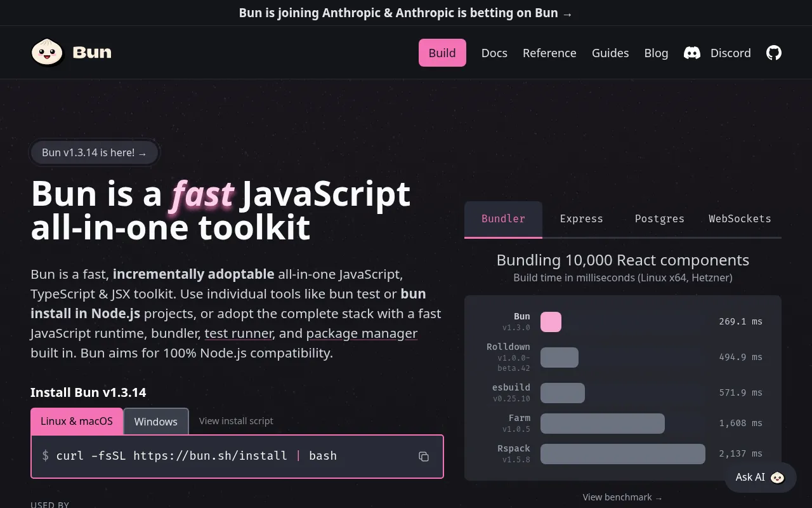Screen dimensions: 812x508
Task: Click the Bun logo mascot icon
Action: tap(47, 52)
